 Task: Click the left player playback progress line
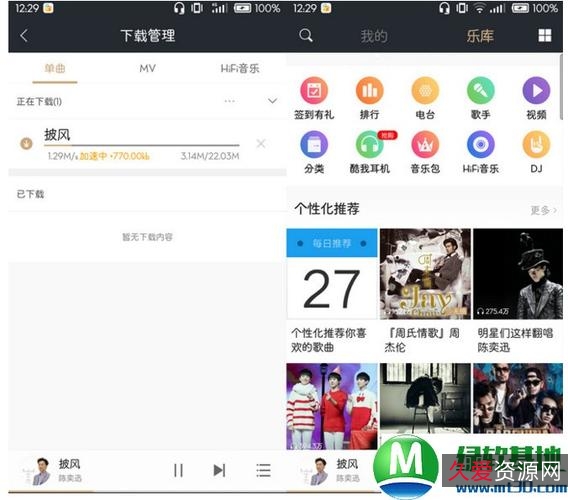[x=147, y=492]
